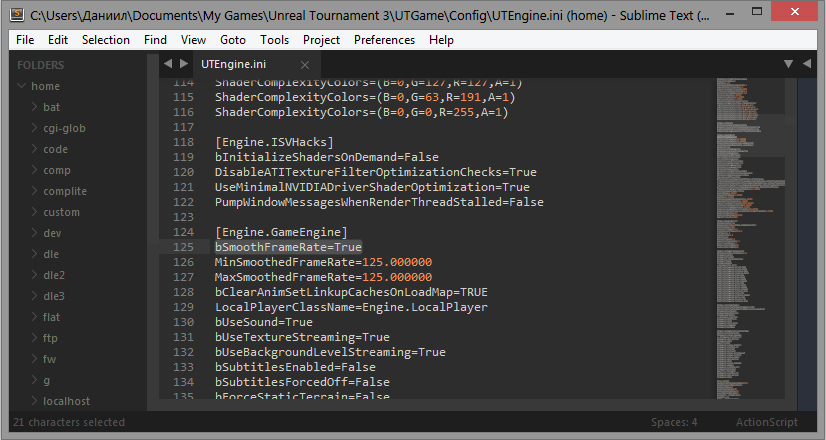826x440 pixels.
Task: Expand the dev folder
Action: pyautogui.click(x=34, y=233)
